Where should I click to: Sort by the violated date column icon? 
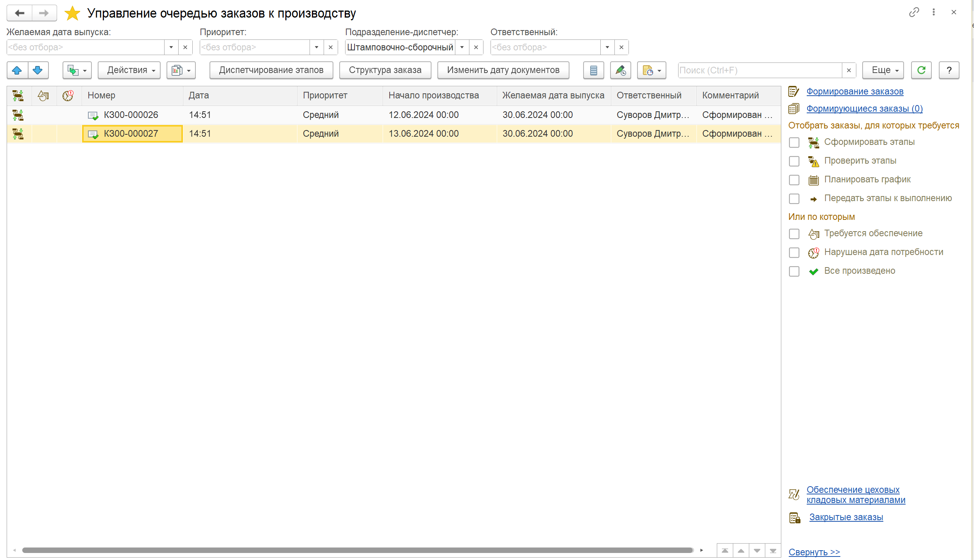[68, 95]
